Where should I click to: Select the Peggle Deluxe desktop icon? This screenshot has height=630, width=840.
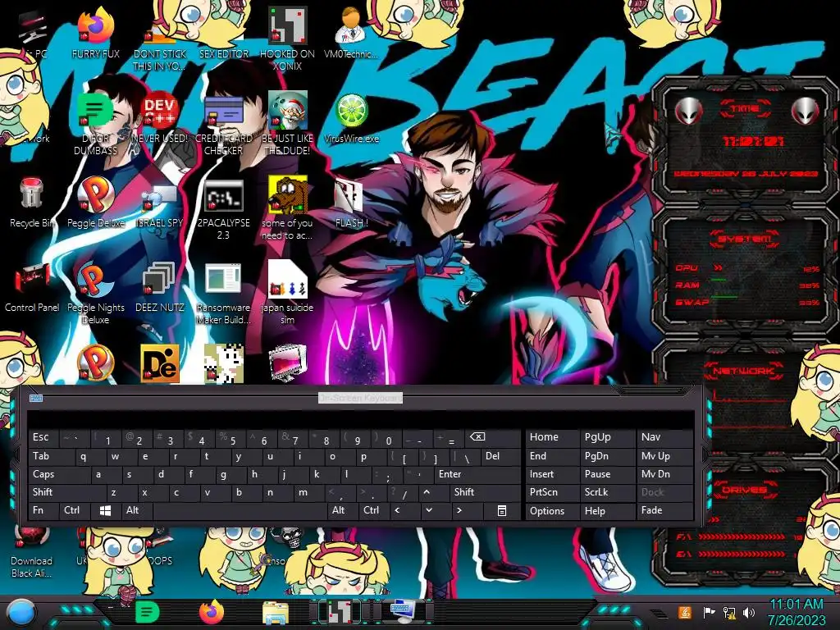pos(96,203)
